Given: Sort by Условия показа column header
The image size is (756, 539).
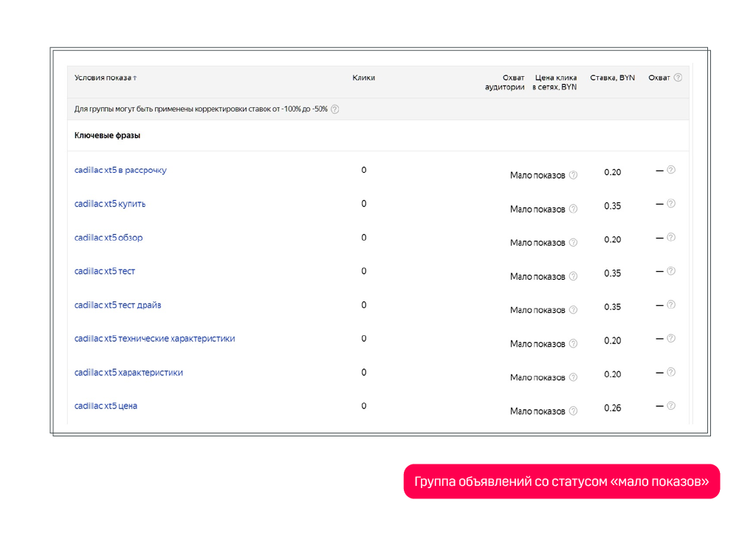Looking at the screenshot, I should [x=105, y=78].
